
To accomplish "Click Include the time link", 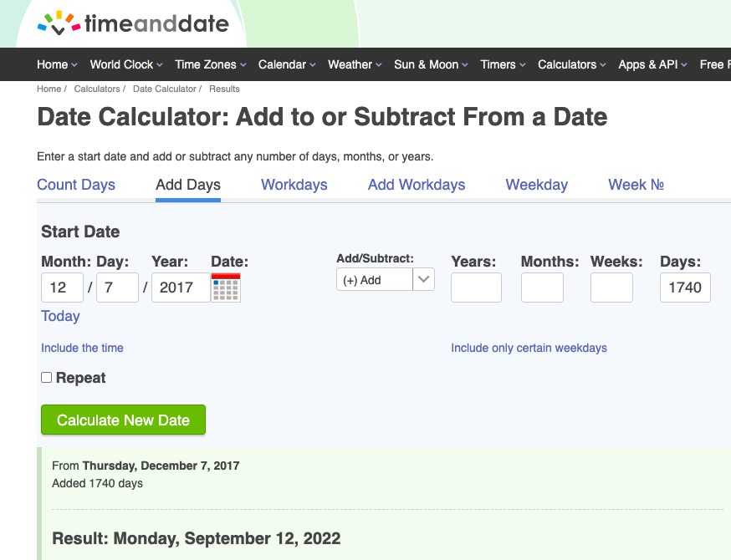I will coord(82,348).
